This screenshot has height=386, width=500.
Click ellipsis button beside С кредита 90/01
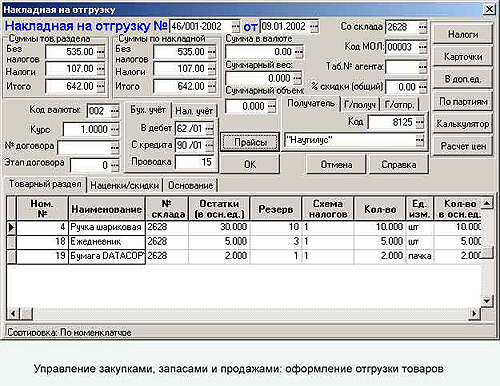(x=209, y=145)
